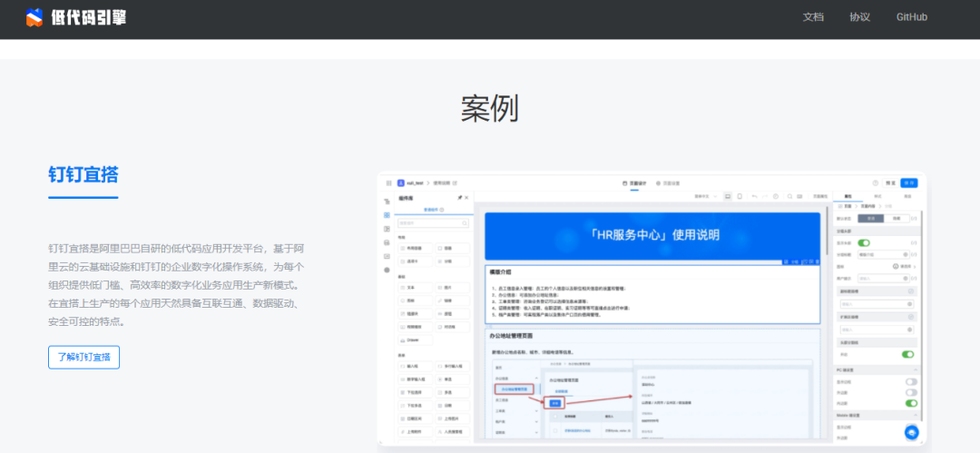The width and height of the screenshot is (980, 453).
Task: Click the HR服务中心 使用说明 banner
Action: (652, 236)
